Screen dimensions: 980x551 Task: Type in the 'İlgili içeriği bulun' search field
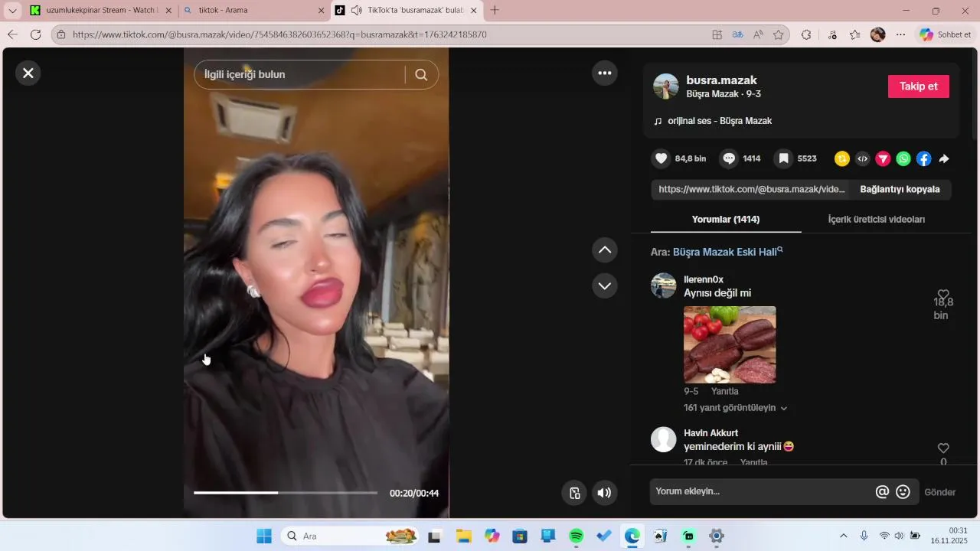pyautogui.click(x=299, y=74)
